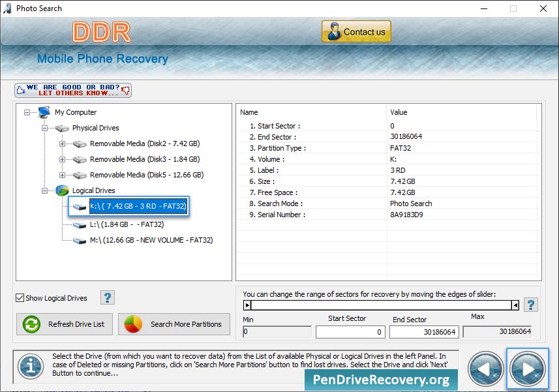Click the End Sector input field
559x392 pixels.
coord(424,332)
